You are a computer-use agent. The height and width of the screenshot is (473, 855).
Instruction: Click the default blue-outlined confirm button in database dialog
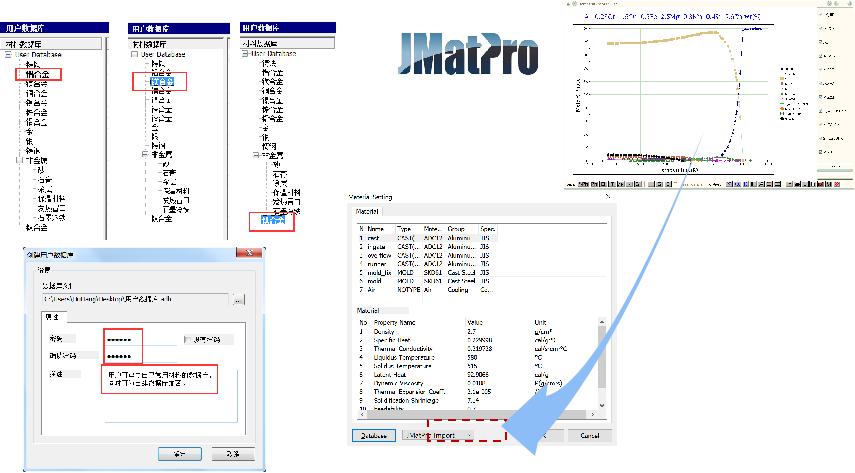click(x=180, y=454)
